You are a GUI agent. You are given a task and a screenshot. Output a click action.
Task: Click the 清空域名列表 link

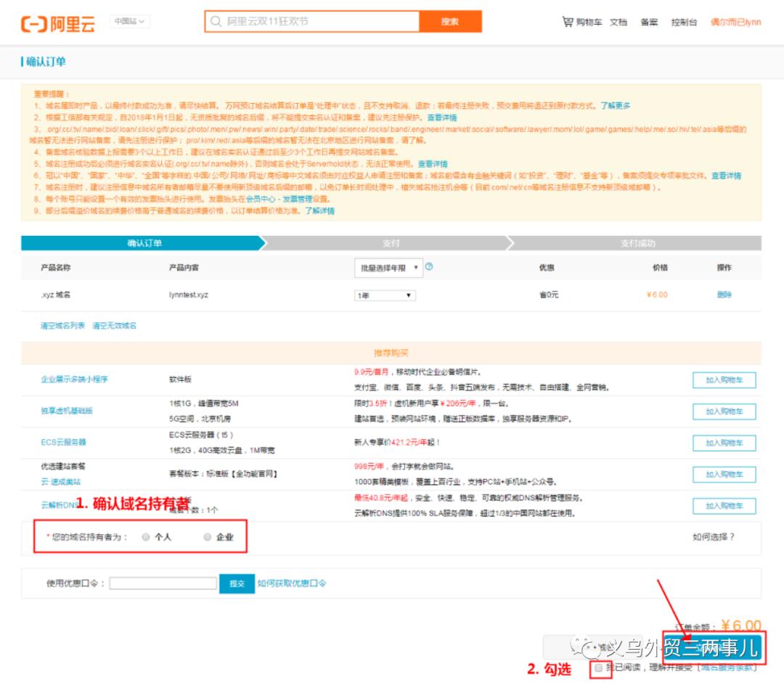tap(62, 324)
